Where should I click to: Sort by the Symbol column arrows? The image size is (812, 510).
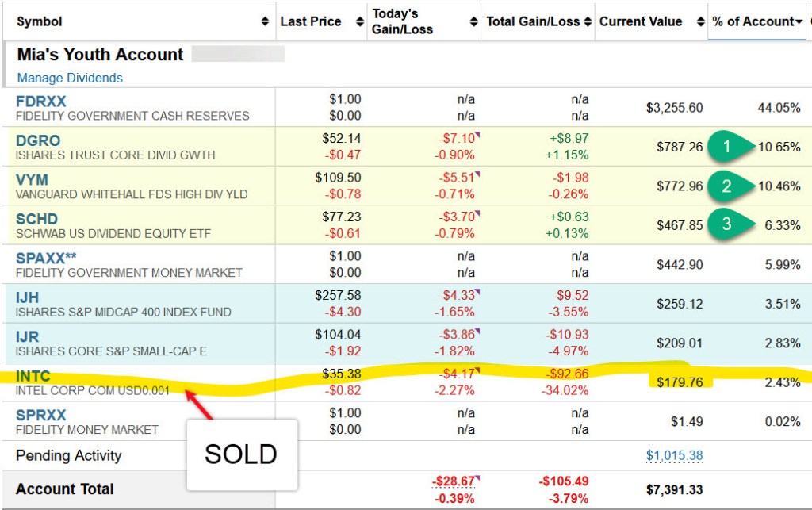[265, 22]
